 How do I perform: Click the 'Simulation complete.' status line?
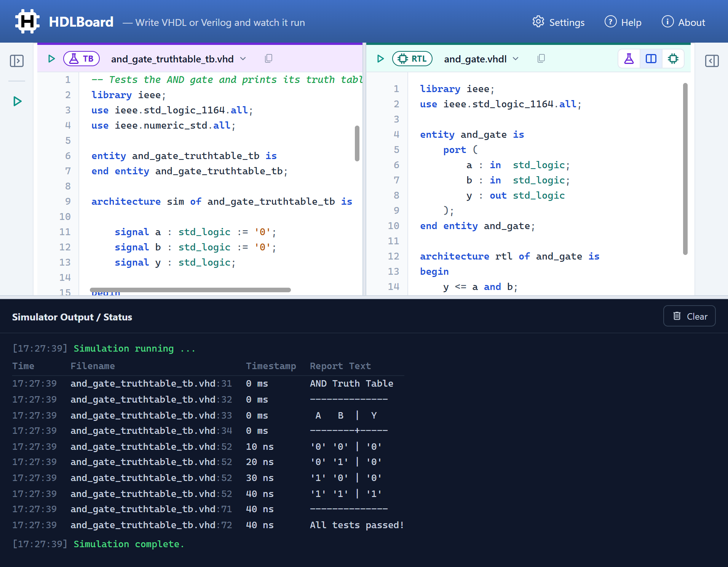(x=129, y=544)
